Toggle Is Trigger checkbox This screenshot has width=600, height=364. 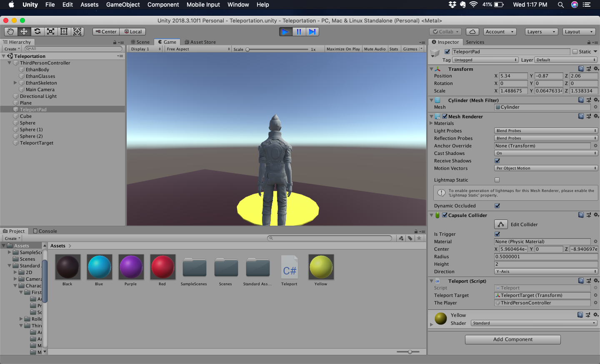497,234
